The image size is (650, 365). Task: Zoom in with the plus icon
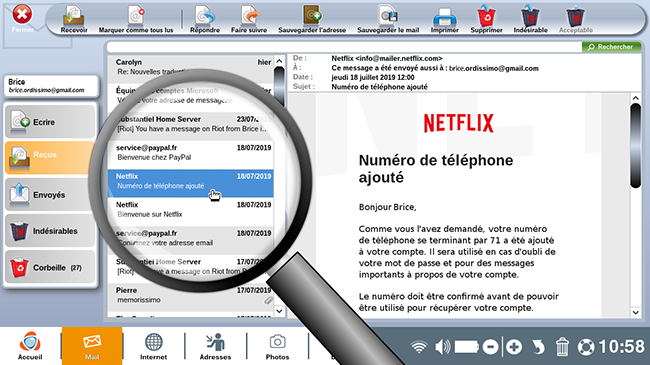(514, 347)
